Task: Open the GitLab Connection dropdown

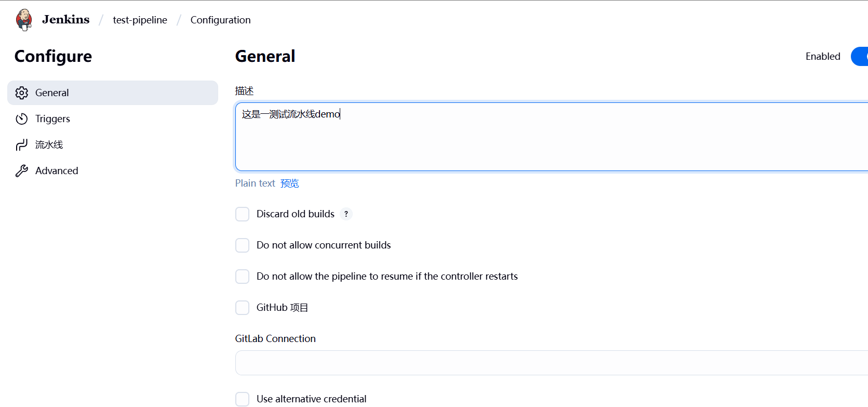Action: click(x=551, y=363)
